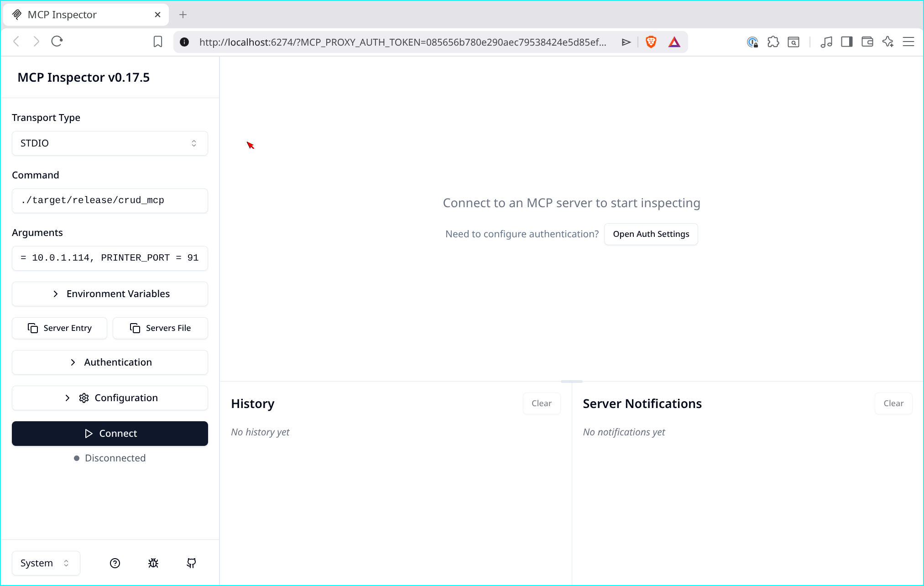Open the Transport Type STDIO dropdown
The width and height of the screenshot is (924, 586).
(x=110, y=143)
